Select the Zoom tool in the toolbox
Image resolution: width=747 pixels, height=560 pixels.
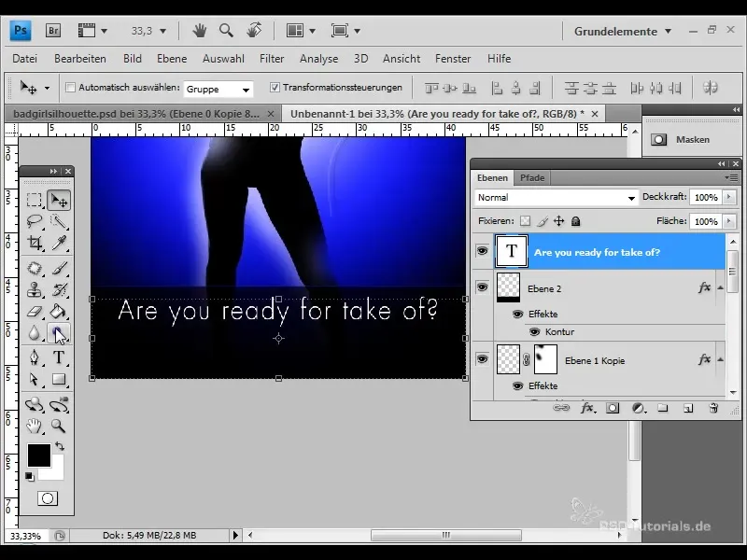59,426
